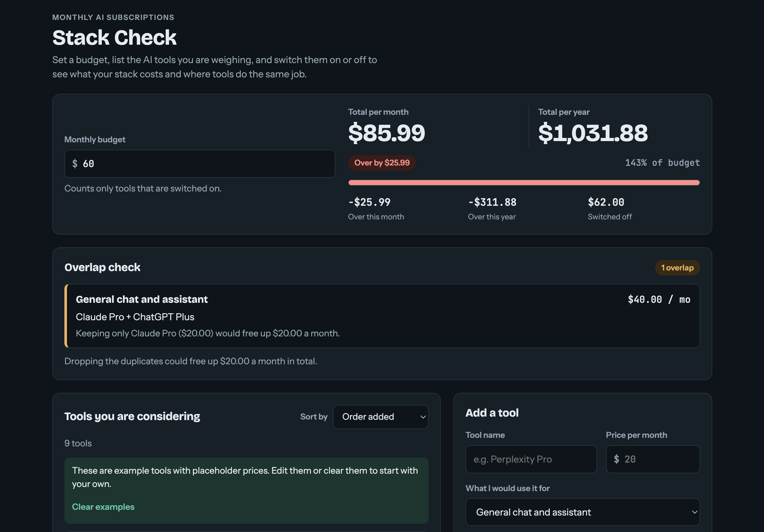The image size is (764, 532).
Task: Select the General chat and assistant overlap card title
Action: 142,299
